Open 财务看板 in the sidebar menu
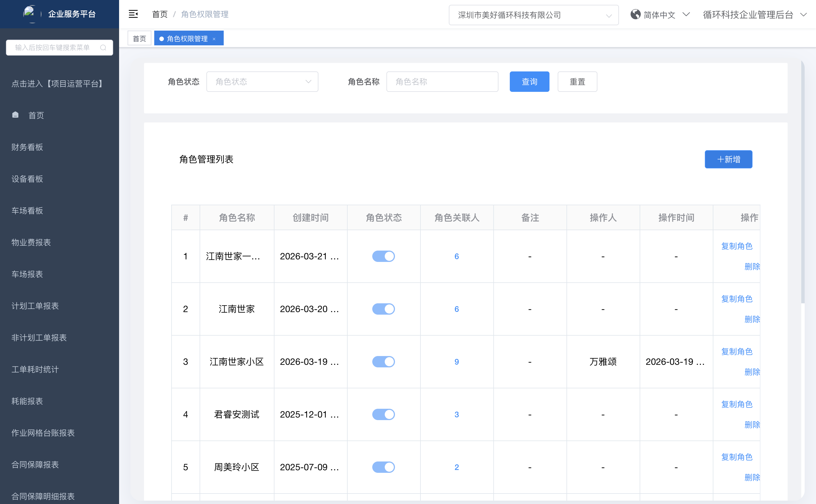The image size is (816, 504). [x=27, y=147]
